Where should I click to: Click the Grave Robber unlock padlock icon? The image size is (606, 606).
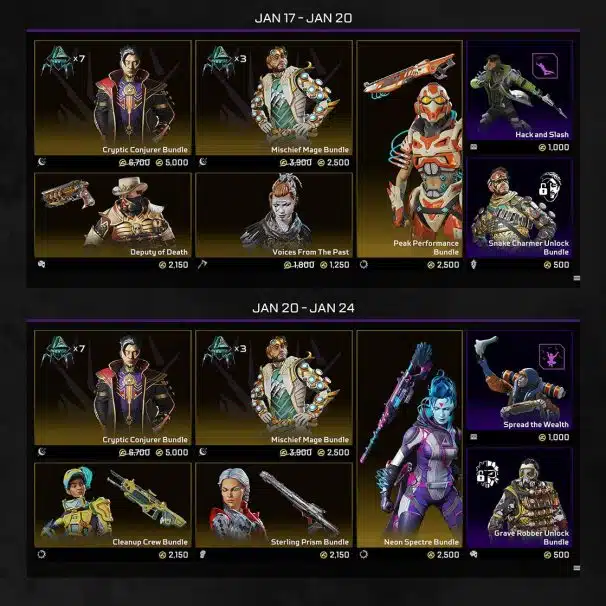coord(487,474)
